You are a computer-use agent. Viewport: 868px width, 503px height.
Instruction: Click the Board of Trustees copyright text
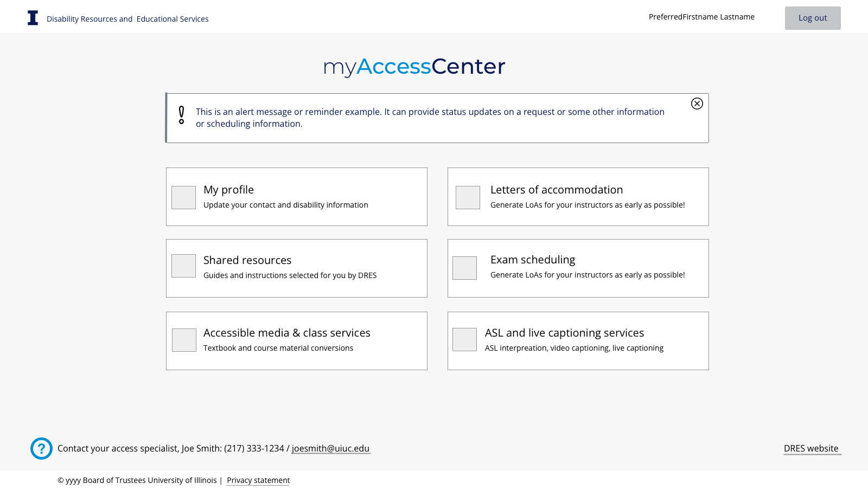click(x=137, y=480)
